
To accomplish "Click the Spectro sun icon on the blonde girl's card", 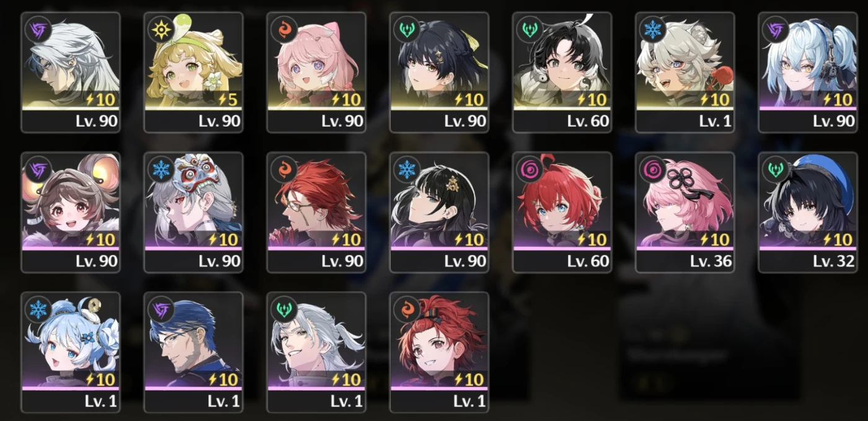I will click(161, 29).
